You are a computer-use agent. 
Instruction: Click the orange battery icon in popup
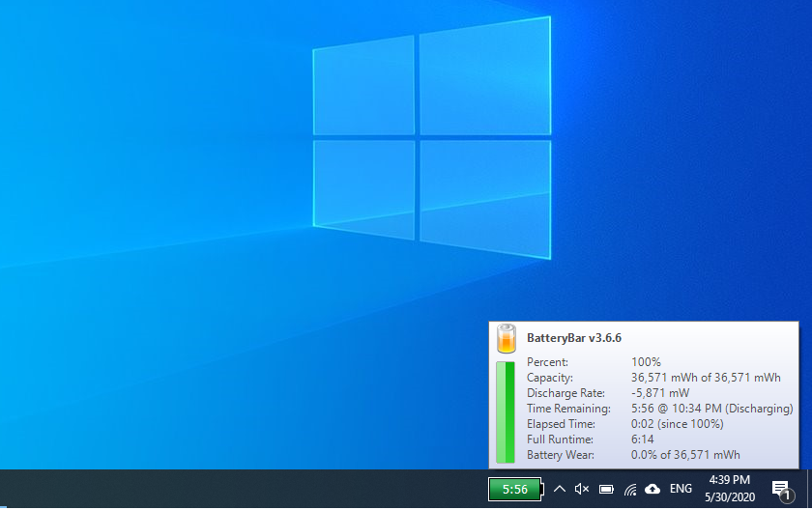point(506,339)
